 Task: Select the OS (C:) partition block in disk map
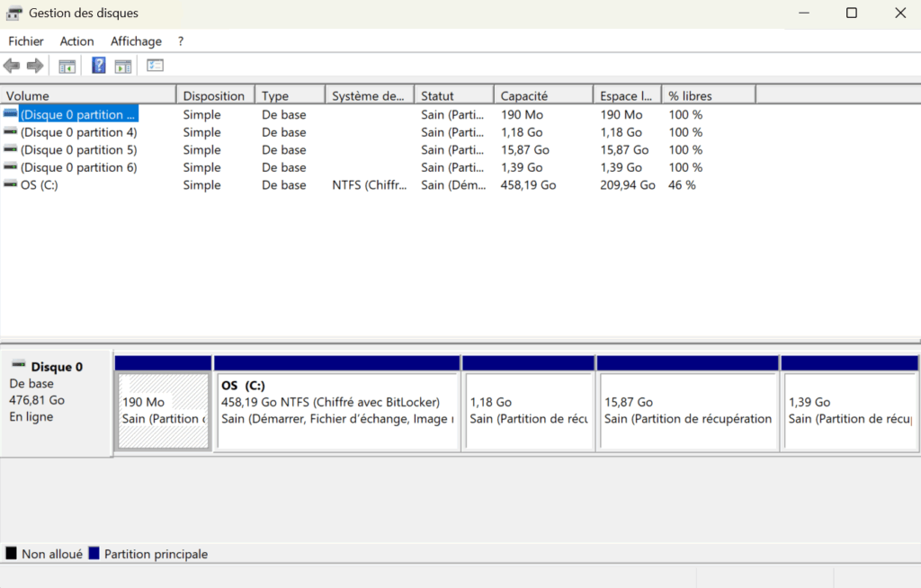(x=338, y=405)
